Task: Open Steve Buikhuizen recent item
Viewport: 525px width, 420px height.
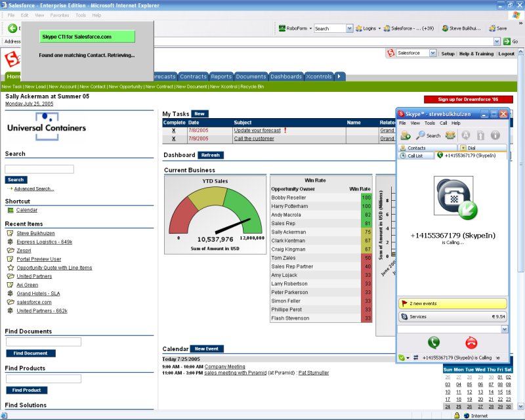Action: 36,233
